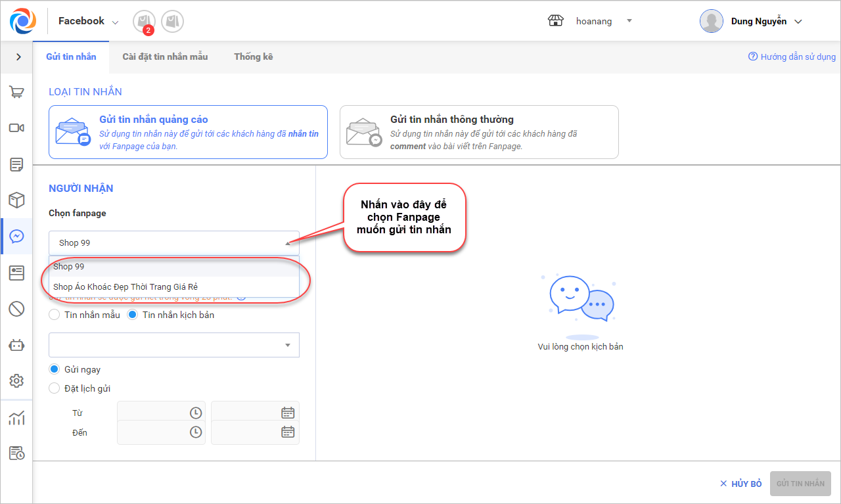This screenshot has width=841, height=504.
Task: Open the chatbot robot sidebar icon
Action: tap(16, 344)
